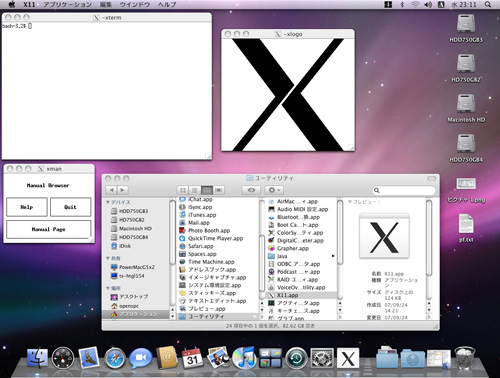Screen dimensions: 500x378
Task: Click X11 preview thumbnail in Finder
Action: (x=384, y=237)
